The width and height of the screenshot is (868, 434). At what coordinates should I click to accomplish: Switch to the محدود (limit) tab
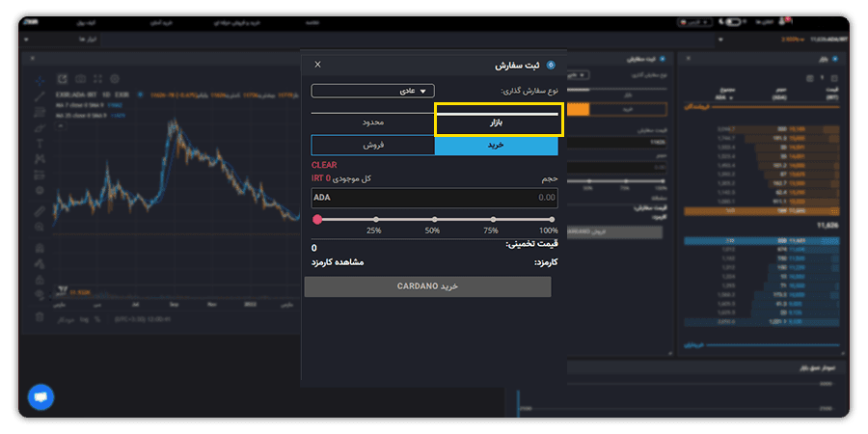click(x=373, y=122)
